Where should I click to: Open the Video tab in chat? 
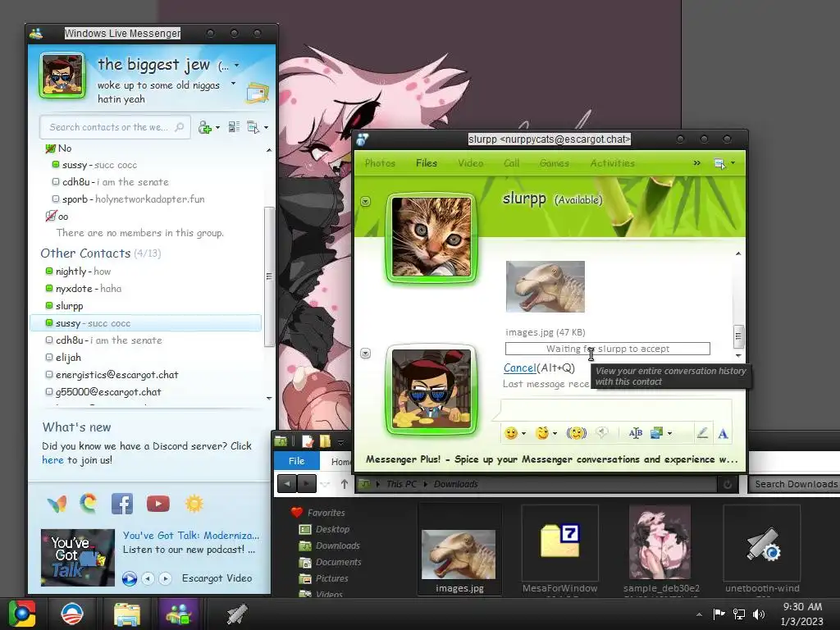(470, 163)
